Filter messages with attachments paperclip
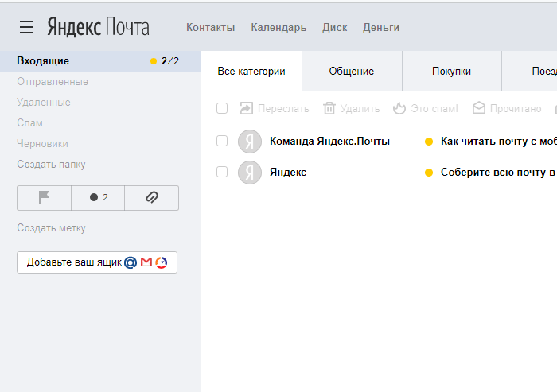The height and width of the screenshot is (392, 557). [x=152, y=197]
